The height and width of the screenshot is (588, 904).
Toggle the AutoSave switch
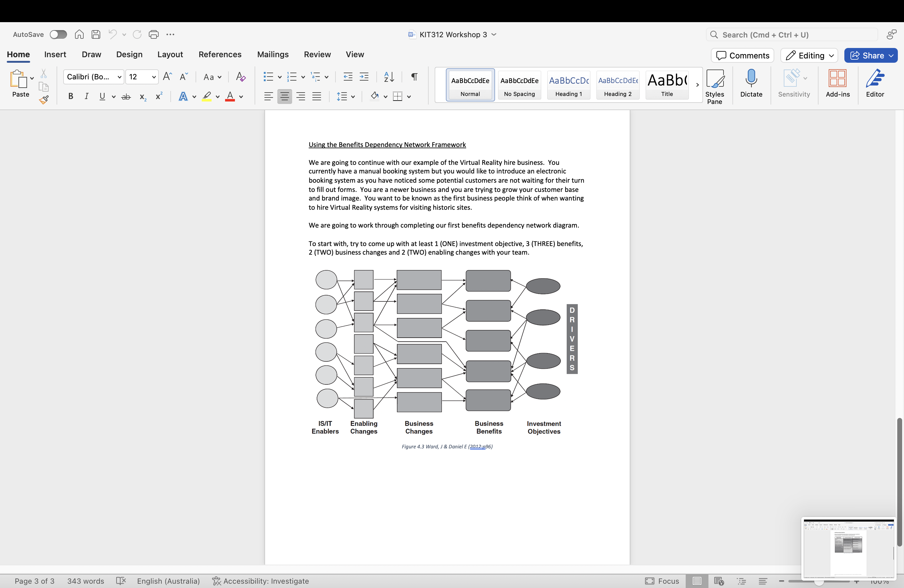[58, 34]
